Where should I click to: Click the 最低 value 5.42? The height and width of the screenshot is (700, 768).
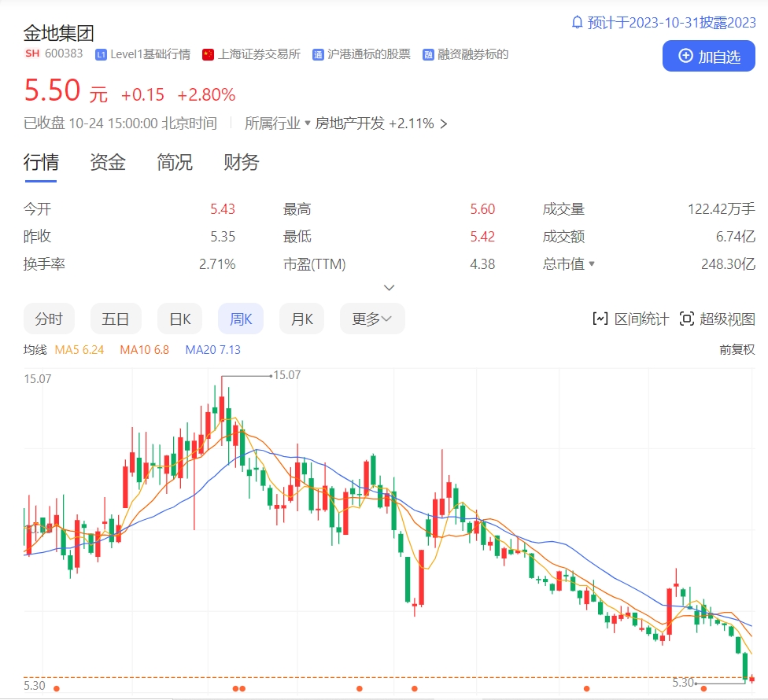[x=483, y=237]
